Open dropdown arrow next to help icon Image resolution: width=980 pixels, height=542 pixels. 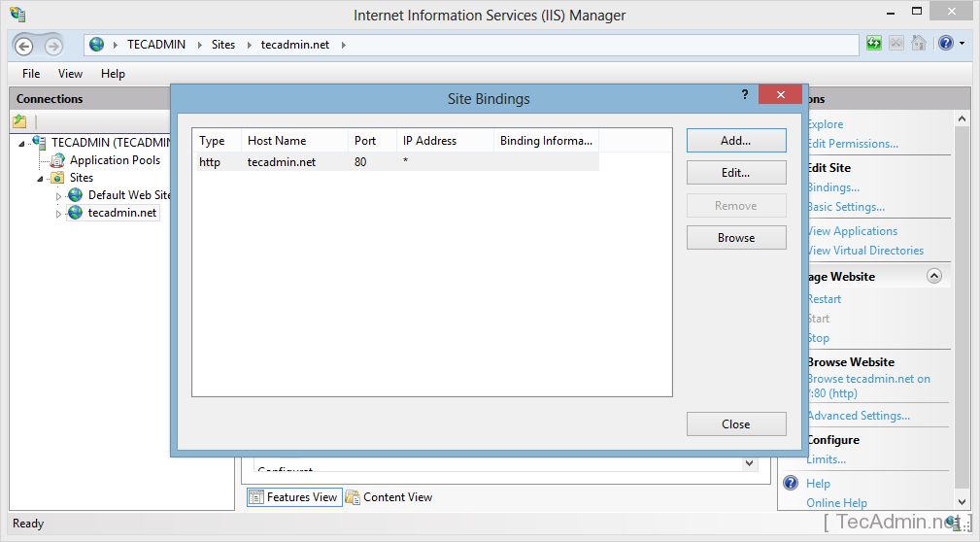(962, 43)
